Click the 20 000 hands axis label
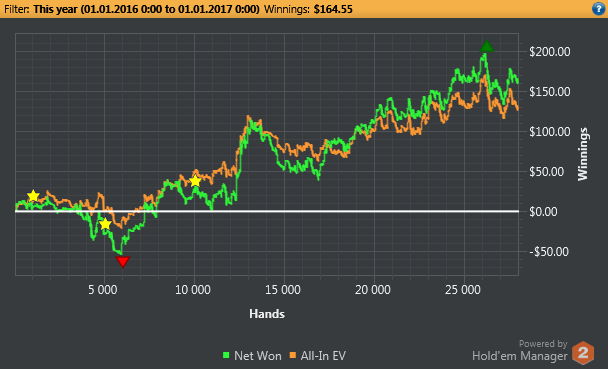 [x=373, y=290]
